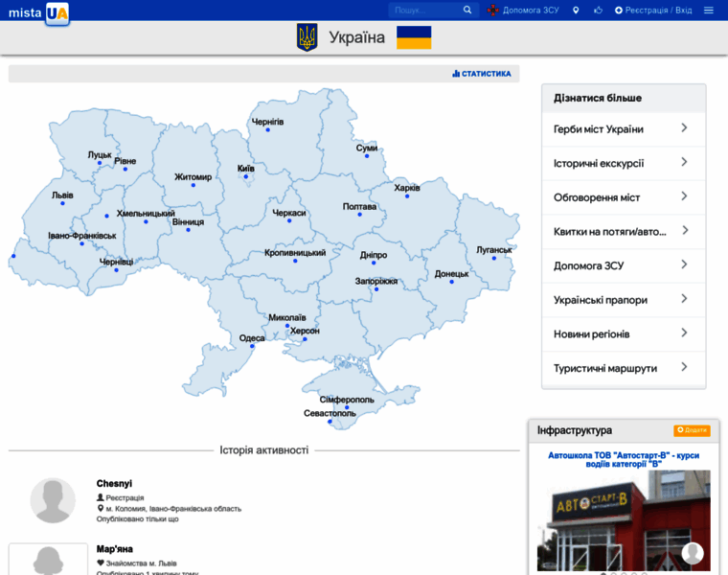Expand the Туристичні маршрути chevron
This screenshot has height=575, width=728.
coord(684,367)
